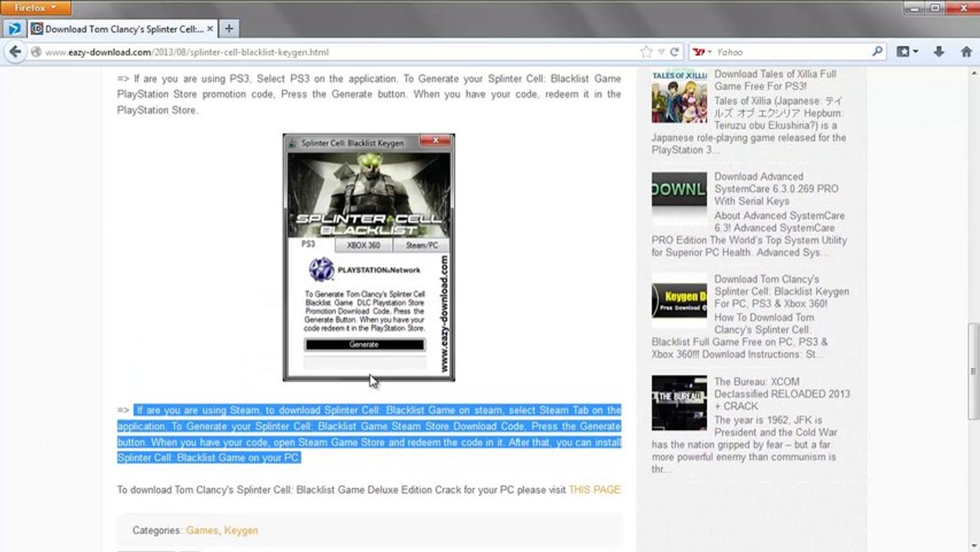Open a new tab with the plus button
Viewport: 980px width, 552px height.
tap(229, 29)
